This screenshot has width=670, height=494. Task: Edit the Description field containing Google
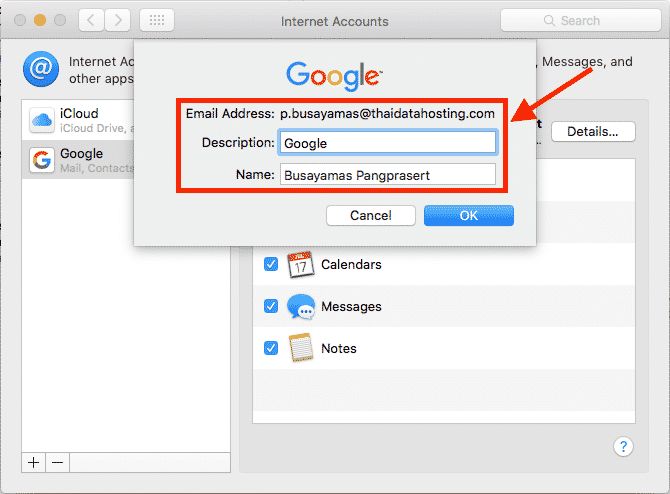coord(388,143)
